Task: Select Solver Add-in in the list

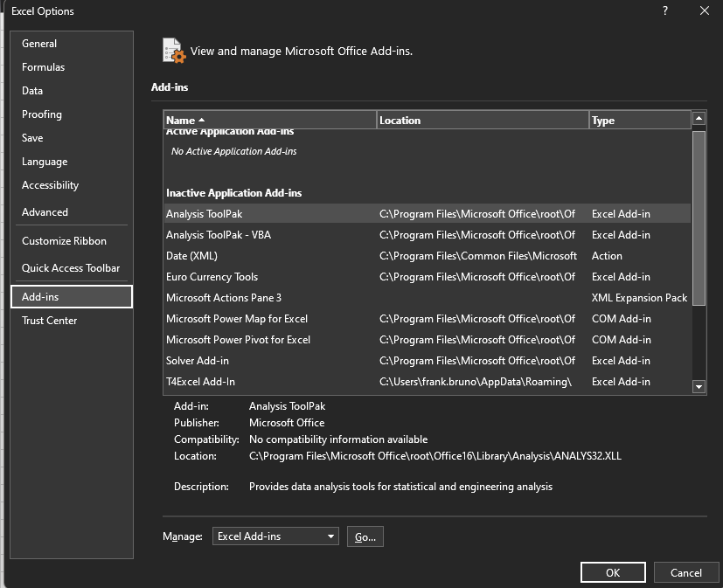Action: [x=198, y=361]
